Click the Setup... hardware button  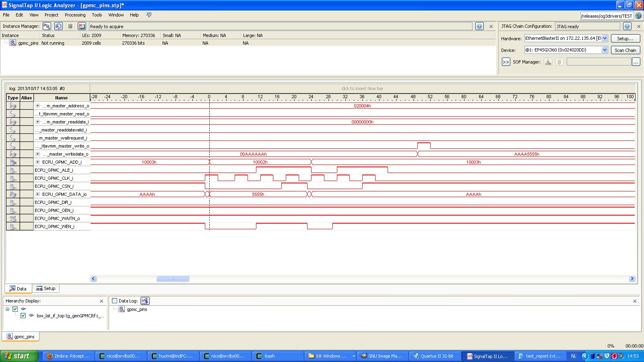tap(625, 38)
